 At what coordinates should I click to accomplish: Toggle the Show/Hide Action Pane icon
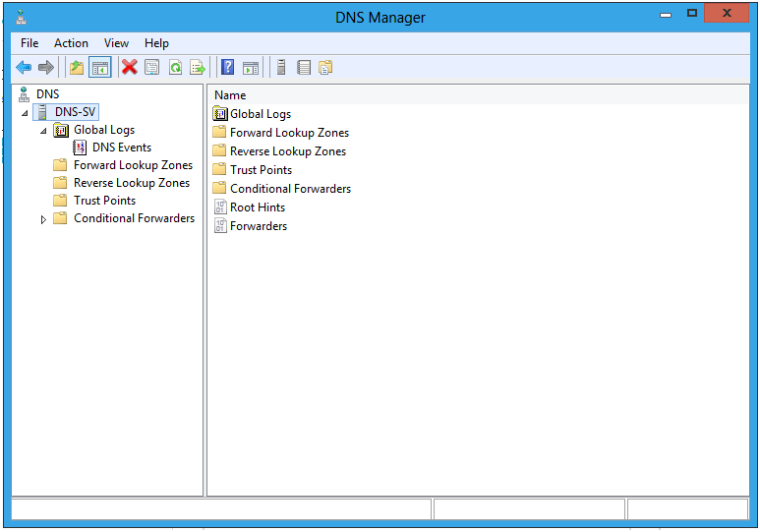click(251, 68)
